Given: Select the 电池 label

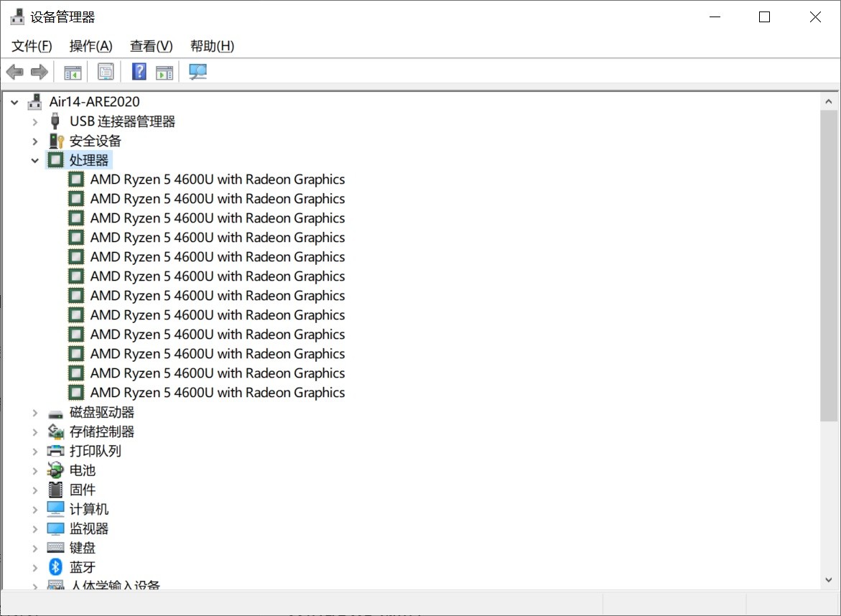Looking at the screenshot, I should point(83,471).
